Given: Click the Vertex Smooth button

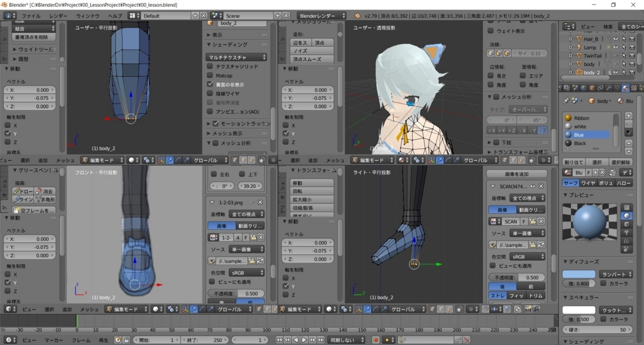Looking at the screenshot, I should (312, 59).
